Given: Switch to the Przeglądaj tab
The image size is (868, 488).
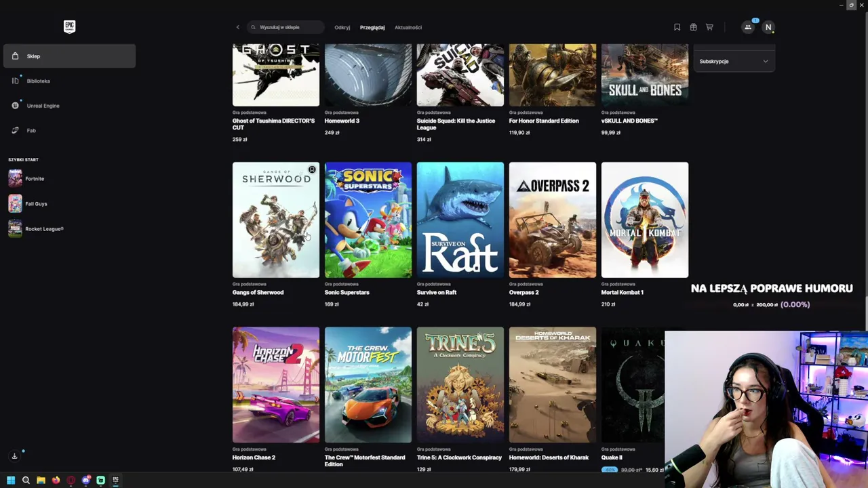Looking at the screenshot, I should 372,27.
